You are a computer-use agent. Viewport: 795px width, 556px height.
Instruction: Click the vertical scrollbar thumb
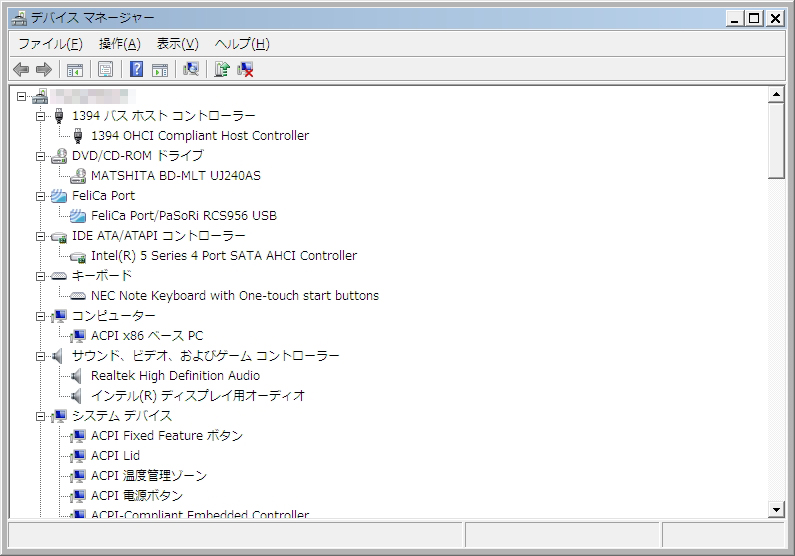pyautogui.click(x=776, y=140)
